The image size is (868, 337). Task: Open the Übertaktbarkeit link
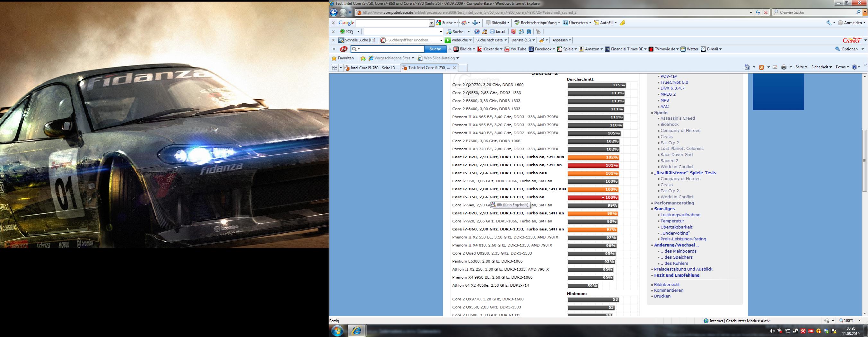coord(676,227)
